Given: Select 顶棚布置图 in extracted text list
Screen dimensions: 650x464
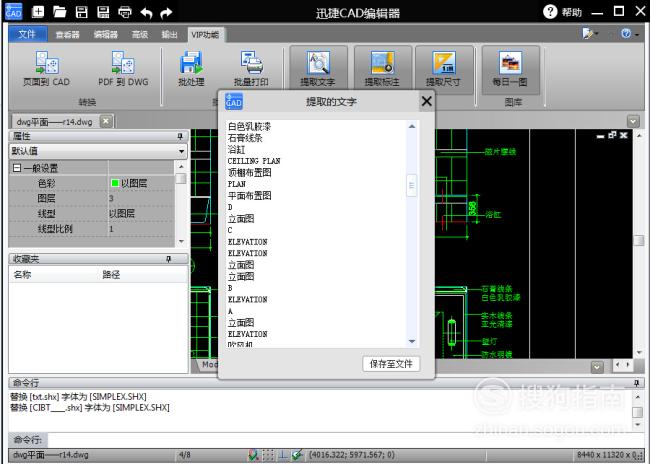Looking at the screenshot, I should click(x=250, y=172).
